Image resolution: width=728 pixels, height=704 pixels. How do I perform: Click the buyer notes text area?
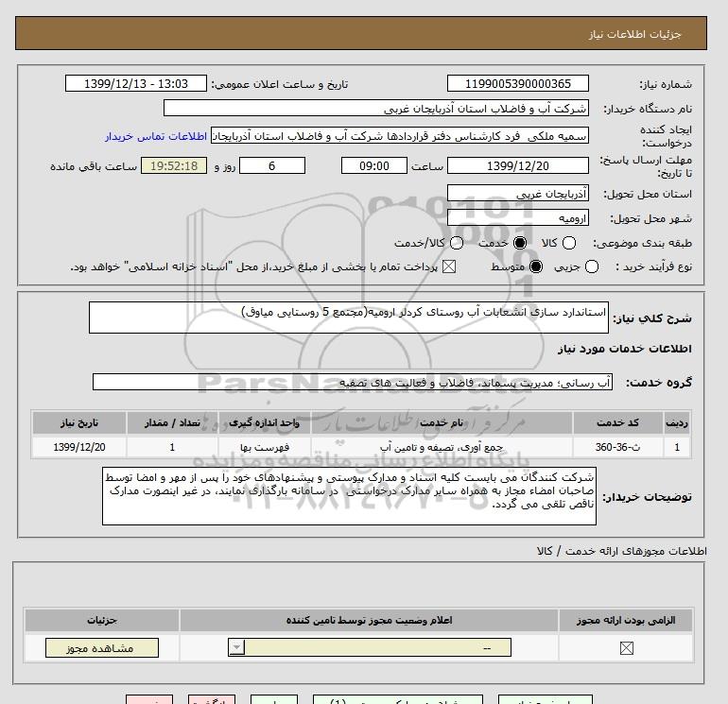click(x=349, y=496)
